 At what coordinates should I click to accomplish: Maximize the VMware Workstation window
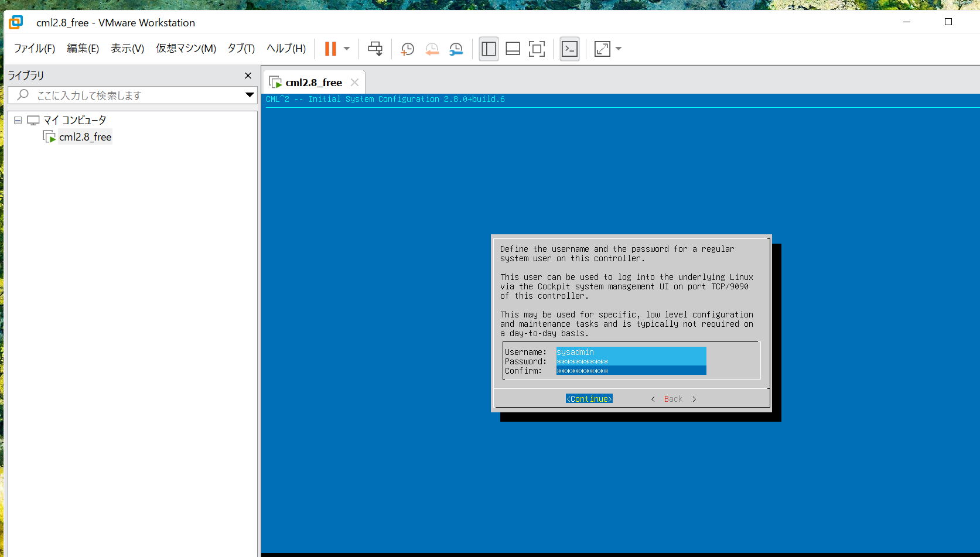coord(948,22)
